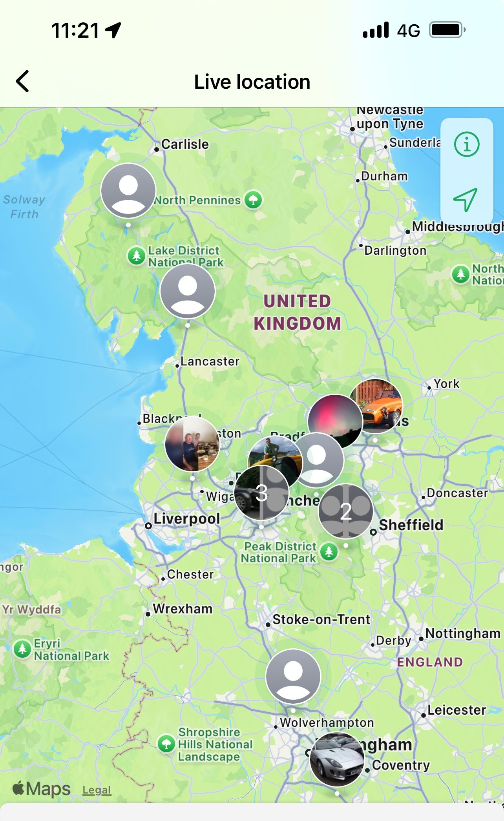
Task: Open the cluster marker labeled 3
Action: (x=261, y=493)
